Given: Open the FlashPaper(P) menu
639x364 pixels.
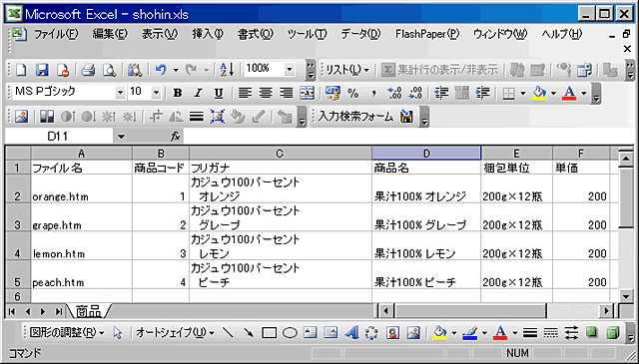Looking at the screenshot, I should click(x=427, y=34).
